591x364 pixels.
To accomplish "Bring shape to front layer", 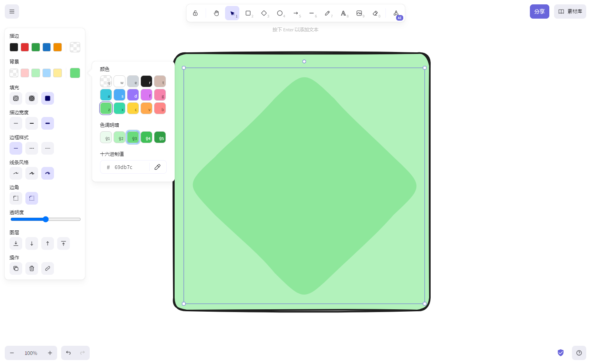I will coord(64,243).
